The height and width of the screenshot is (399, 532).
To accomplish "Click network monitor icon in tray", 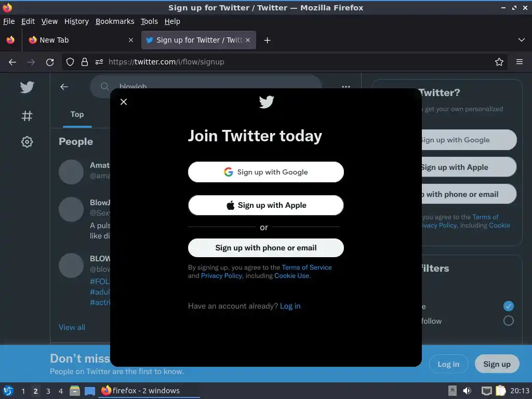I will pos(486,391).
